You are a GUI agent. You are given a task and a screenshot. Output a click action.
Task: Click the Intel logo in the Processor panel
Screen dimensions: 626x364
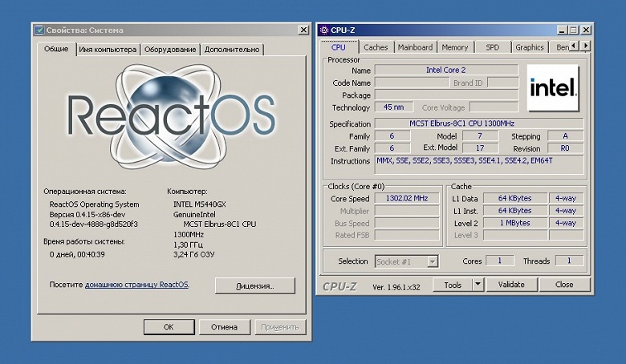point(553,87)
